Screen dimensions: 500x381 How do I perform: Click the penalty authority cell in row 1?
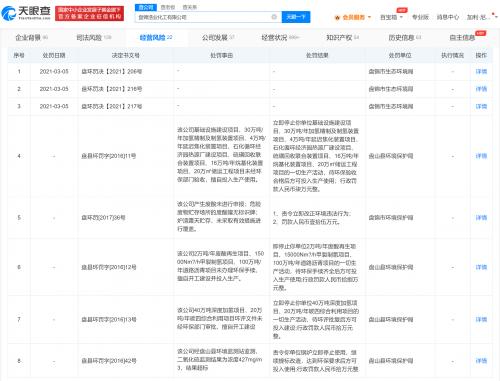click(x=391, y=71)
